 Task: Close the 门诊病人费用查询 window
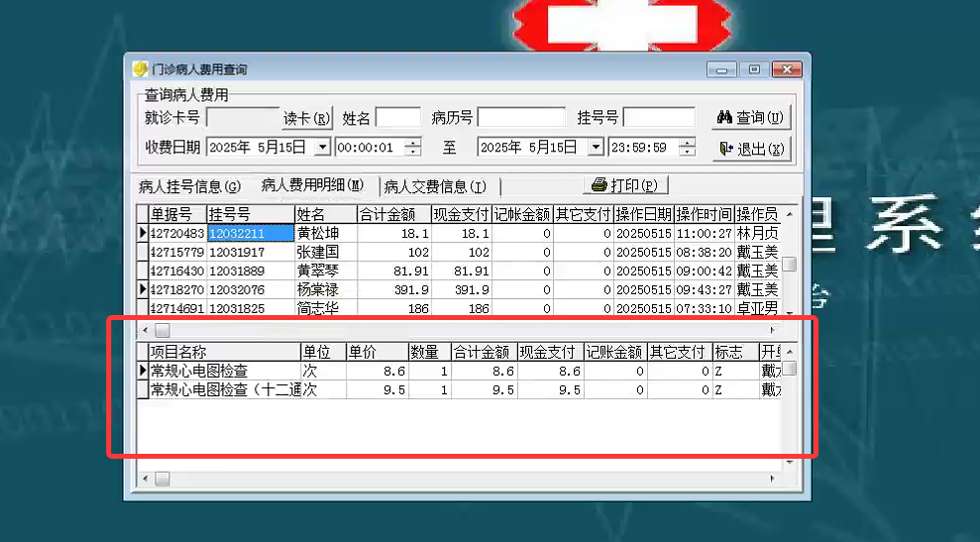coord(787,69)
